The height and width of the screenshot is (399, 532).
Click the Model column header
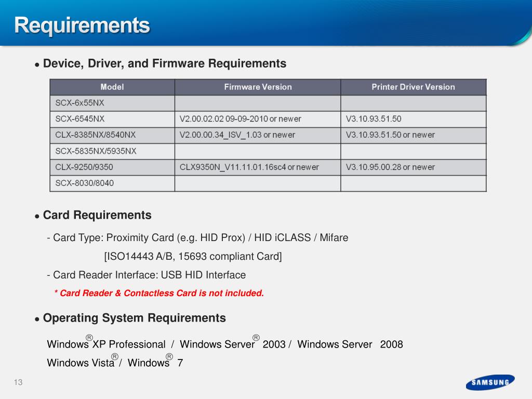112,87
